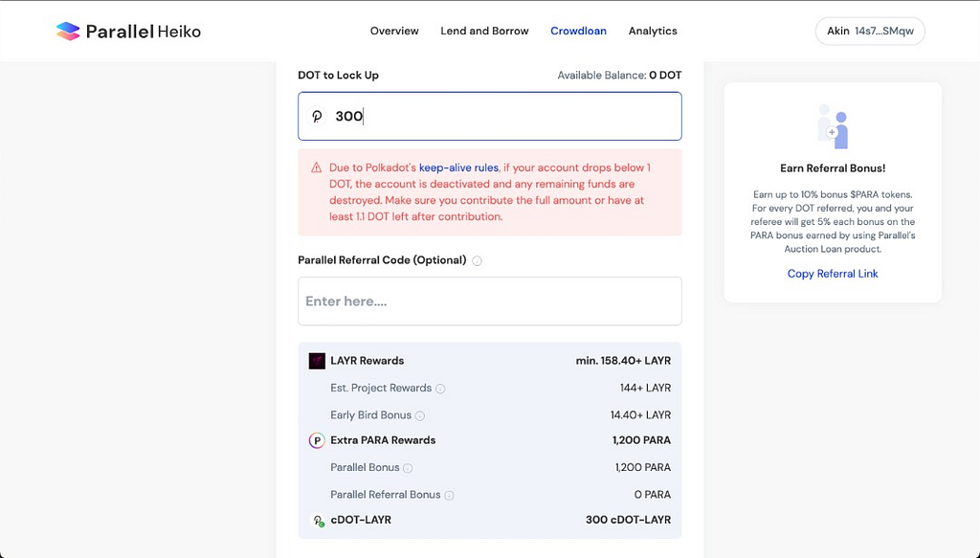Click the Copy Referral Link

(833, 274)
